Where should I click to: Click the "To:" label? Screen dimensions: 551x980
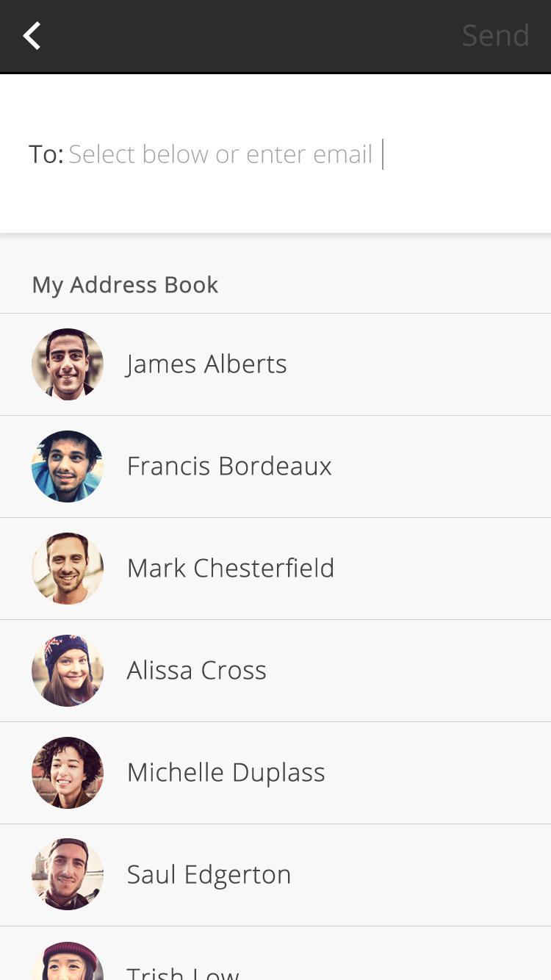coord(46,154)
